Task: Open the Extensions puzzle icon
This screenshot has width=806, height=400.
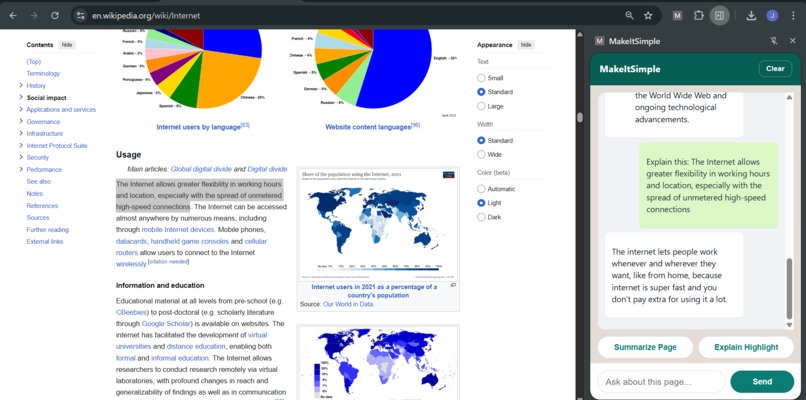Action: [699, 15]
